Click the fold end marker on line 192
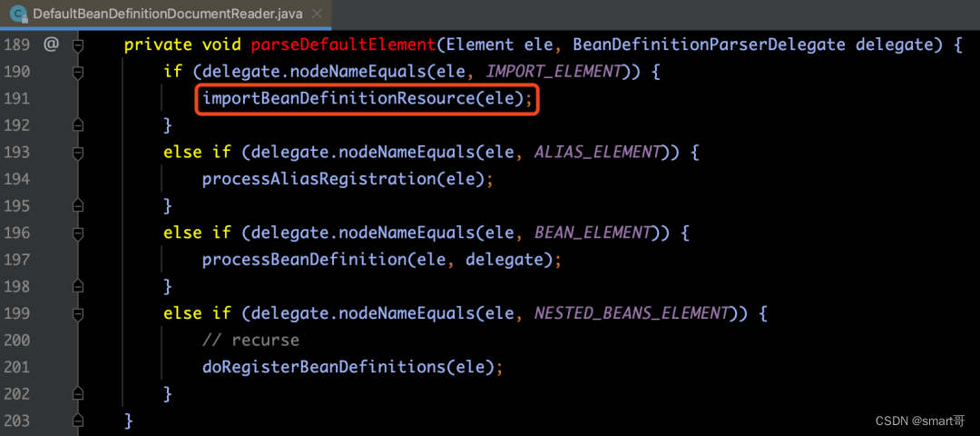The width and height of the screenshot is (980, 436). click(78, 125)
